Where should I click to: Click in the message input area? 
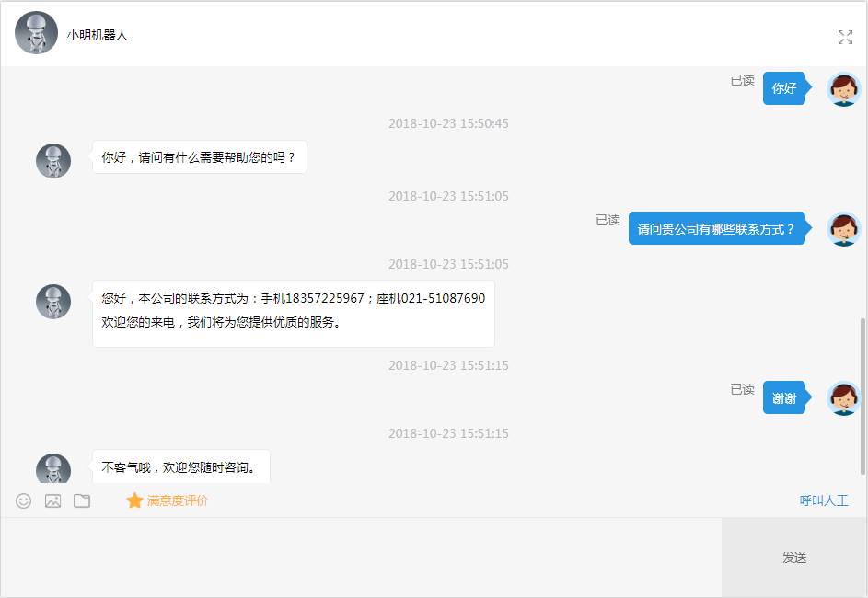click(x=359, y=557)
